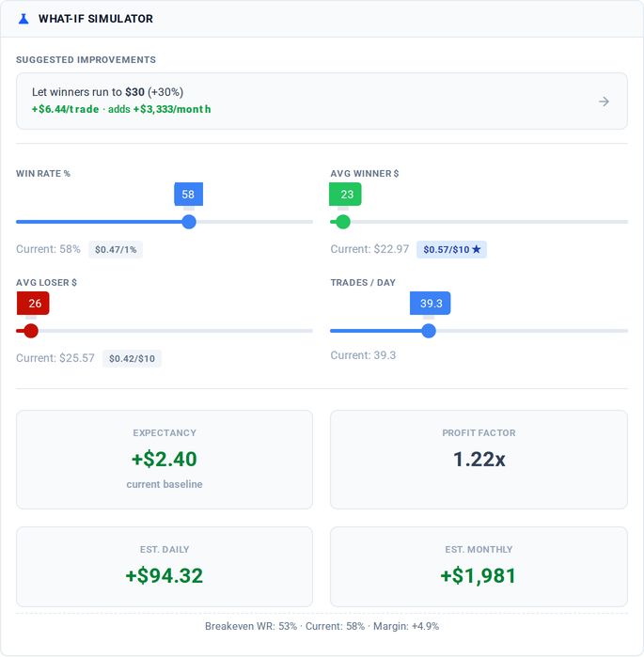Click the flask icon beside What-If Simulator

pos(24,19)
